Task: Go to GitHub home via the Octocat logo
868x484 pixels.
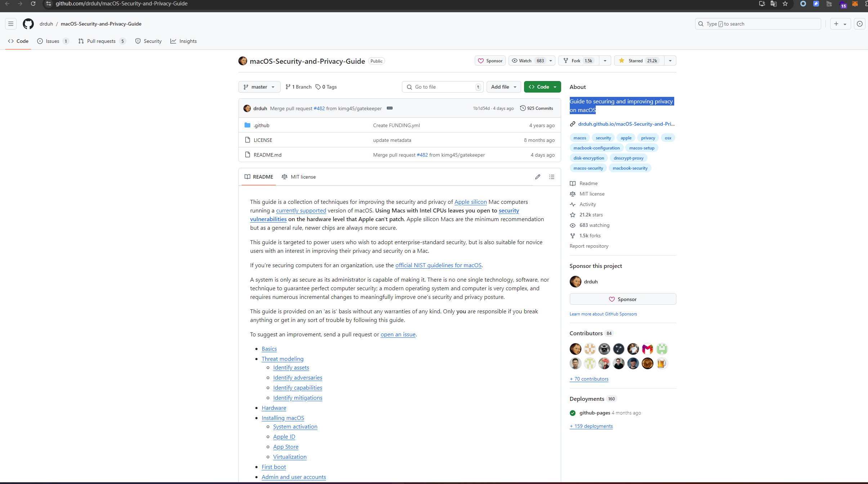Action: [x=28, y=24]
